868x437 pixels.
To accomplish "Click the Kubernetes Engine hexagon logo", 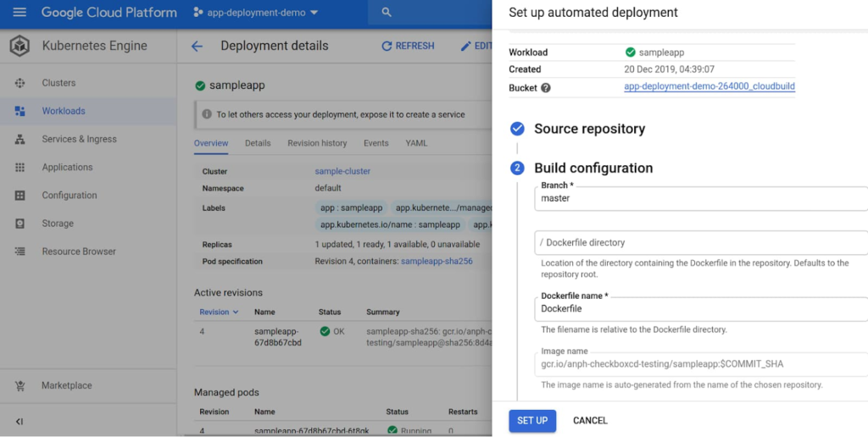I will 20,46.
